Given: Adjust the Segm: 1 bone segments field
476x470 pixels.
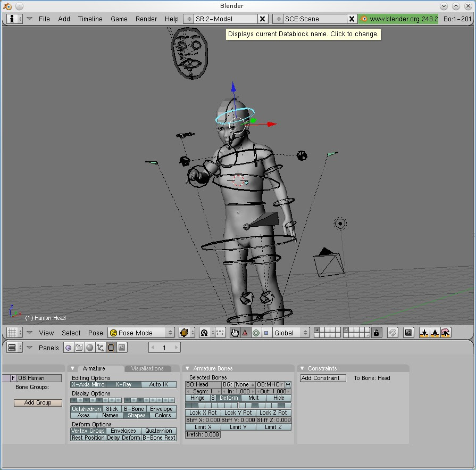Looking at the screenshot, I should (x=203, y=391).
